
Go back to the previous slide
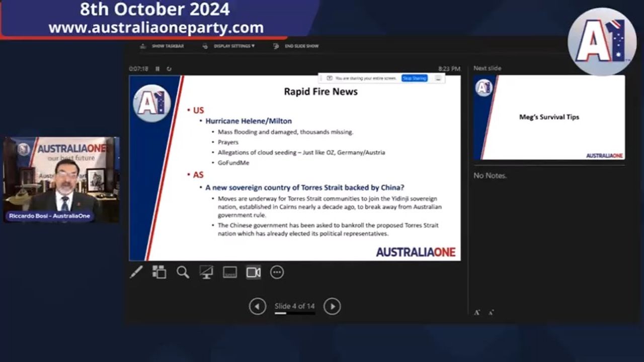[x=258, y=306]
